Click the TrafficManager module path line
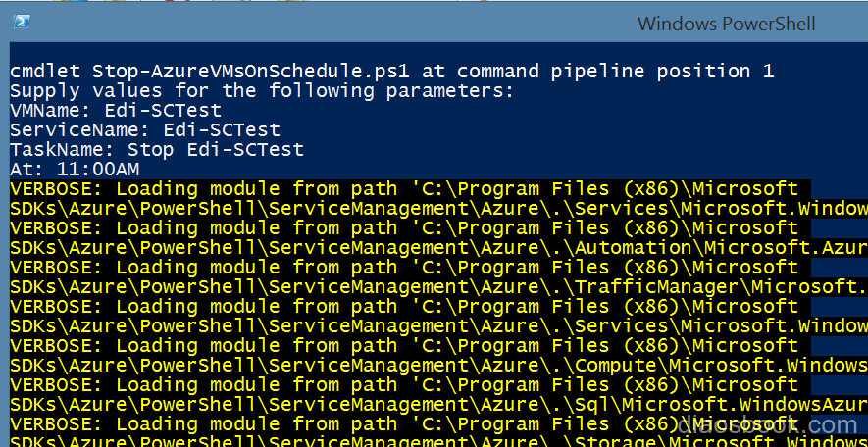Viewport: 868px width, 447px height. (x=439, y=287)
